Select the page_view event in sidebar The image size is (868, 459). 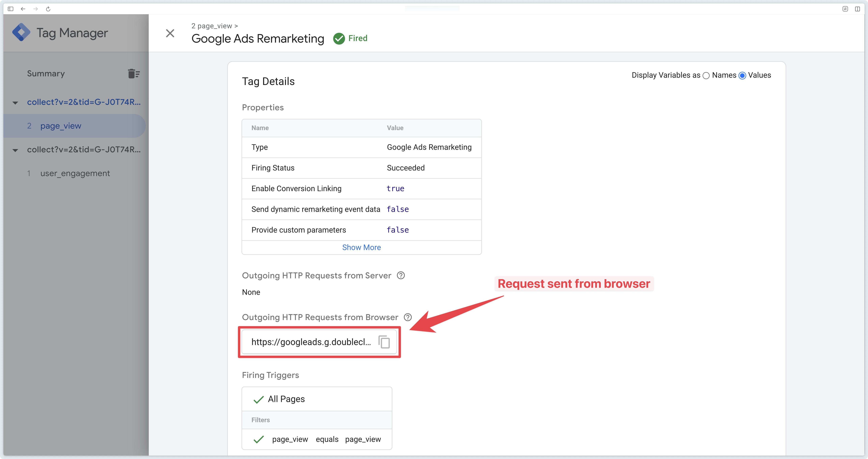point(74,126)
